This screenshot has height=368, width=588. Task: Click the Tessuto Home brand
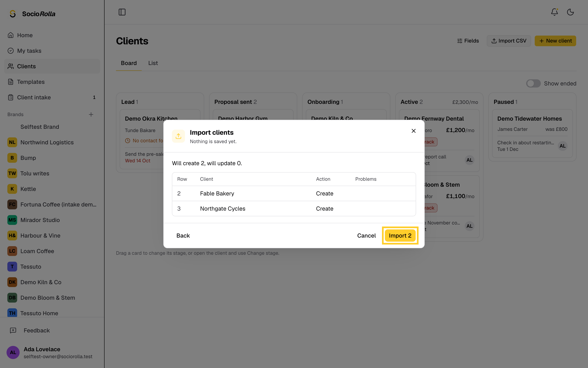point(52,313)
